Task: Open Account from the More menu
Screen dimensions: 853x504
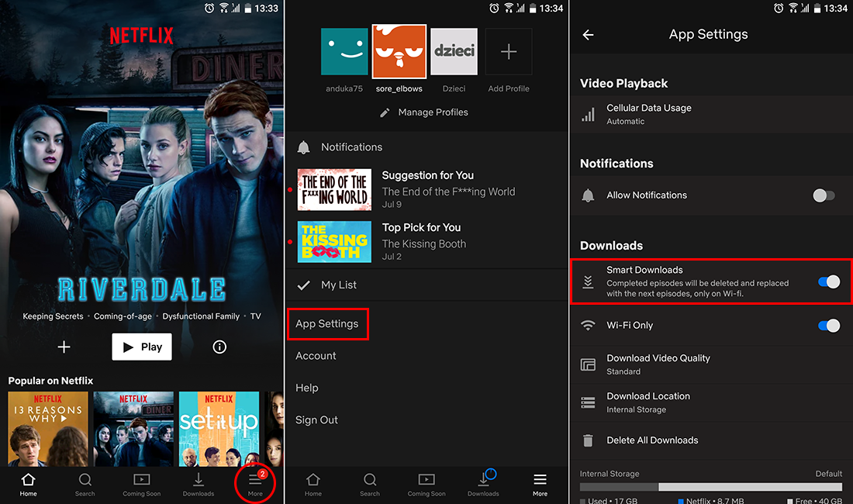Action: coord(316,356)
